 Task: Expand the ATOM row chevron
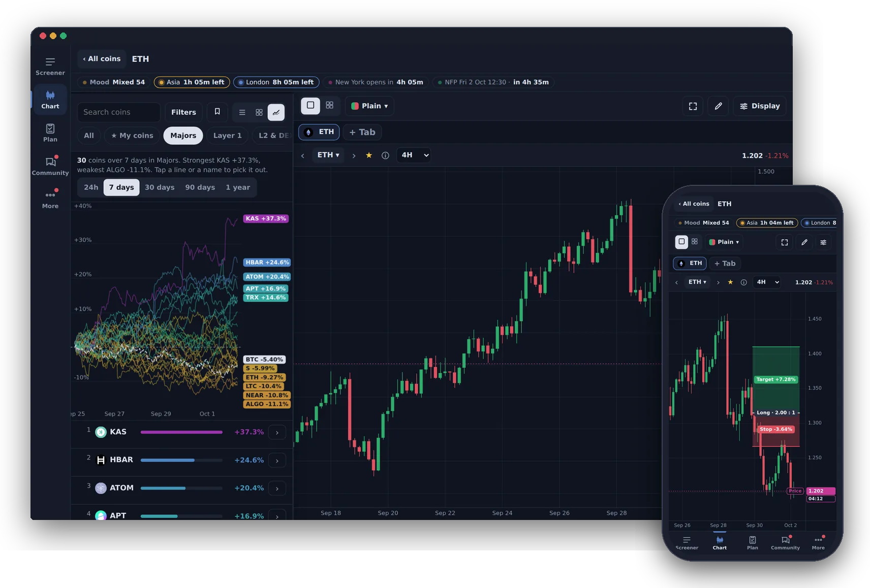[x=277, y=488]
